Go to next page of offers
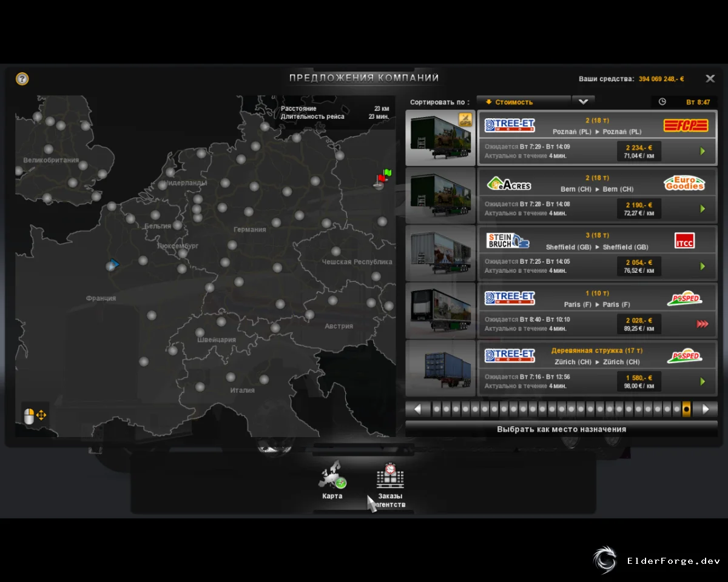Image resolution: width=728 pixels, height=582 pixels. click(706, 409)
